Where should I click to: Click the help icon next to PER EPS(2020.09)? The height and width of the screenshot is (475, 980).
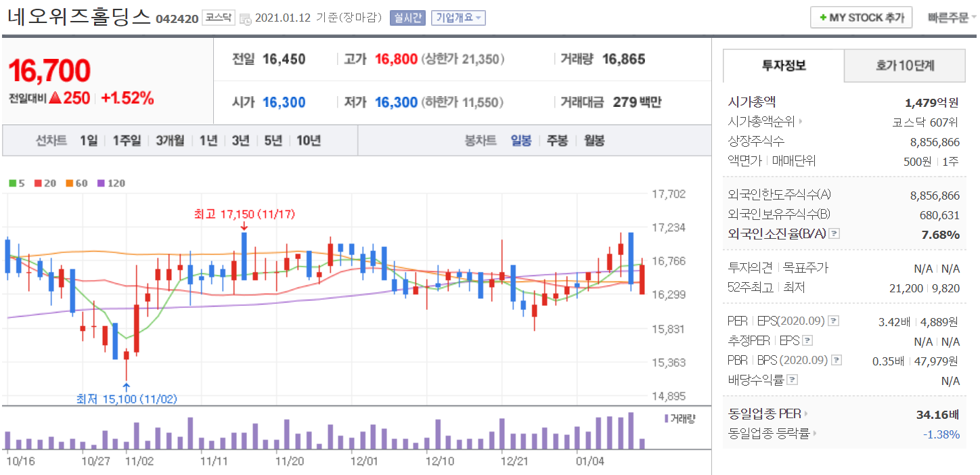pyautogui.click(x=834, y=321)
